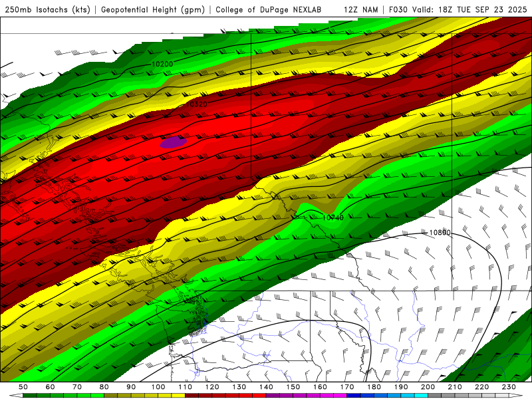Click the '250mb Isotachs (kts)' title text
Viewport: 532px width, 399px height.
(x=47, y=9)
